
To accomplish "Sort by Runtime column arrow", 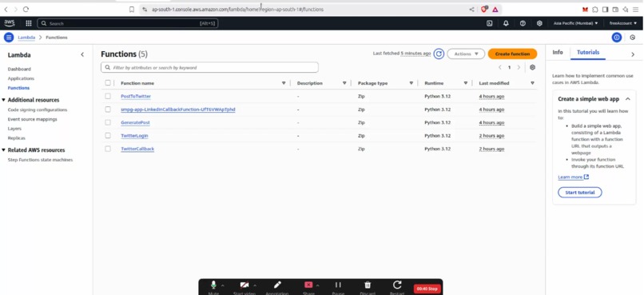I will click(x=465, y=83).
